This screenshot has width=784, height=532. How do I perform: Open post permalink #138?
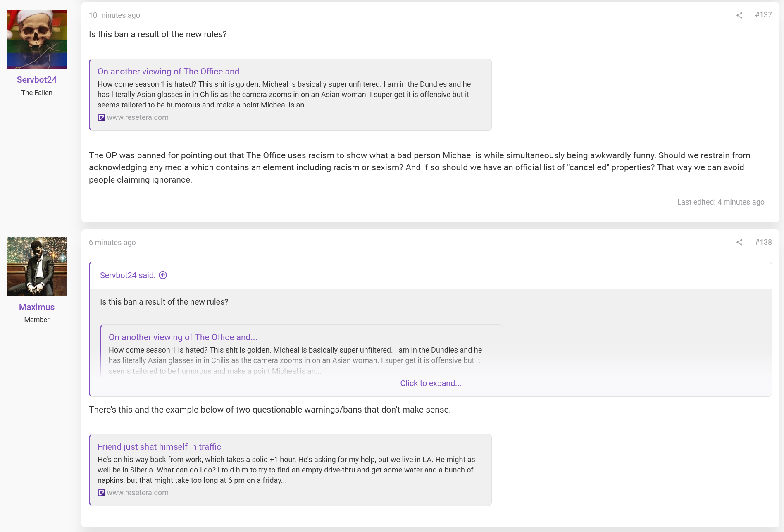[x=763, y=242]
